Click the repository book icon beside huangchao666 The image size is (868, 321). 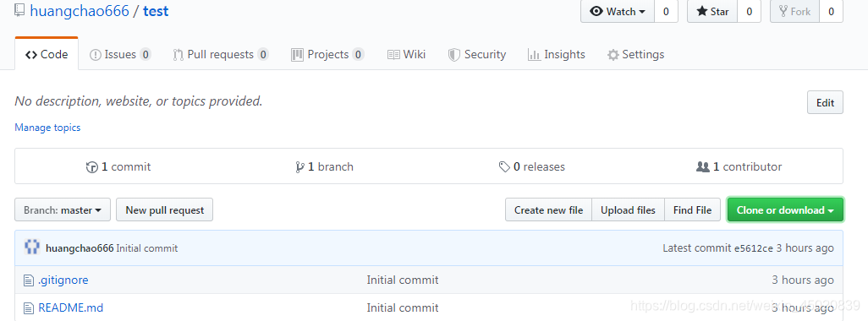(20, 10)
